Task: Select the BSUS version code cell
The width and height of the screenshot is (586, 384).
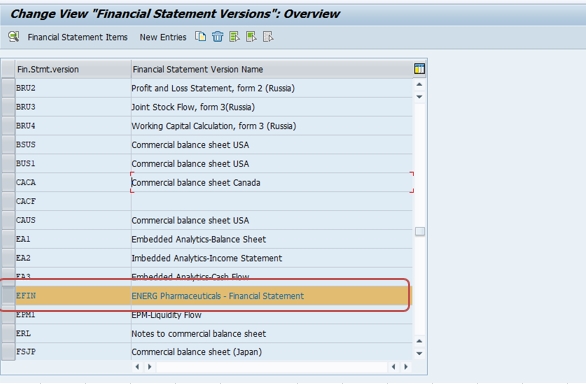Action: pyautogui.click(x=73, y=145)
